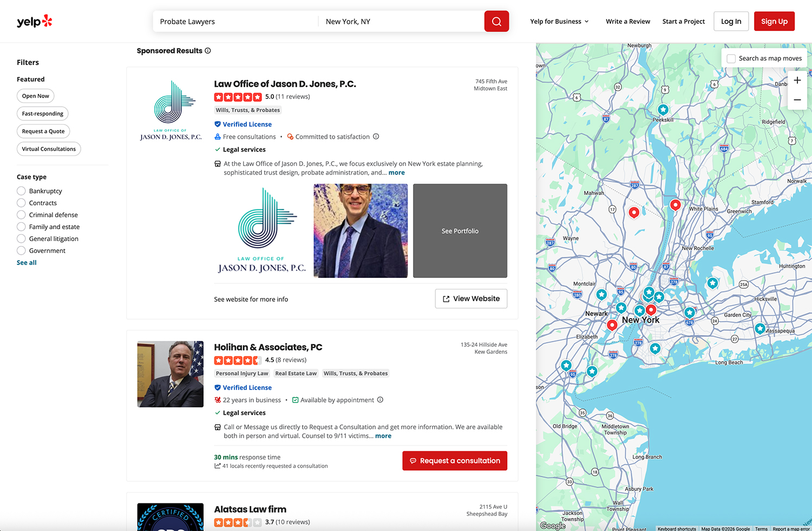Enable Search as map moves checkbox
This screenshot has height=531, width=812.
coord(731,59)
